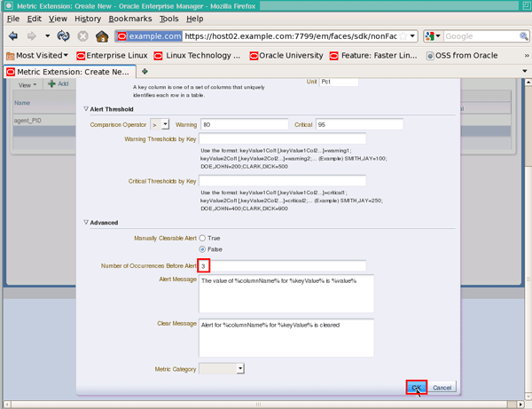Open the OSS from Oracle bookmark

tap(462, 55)
